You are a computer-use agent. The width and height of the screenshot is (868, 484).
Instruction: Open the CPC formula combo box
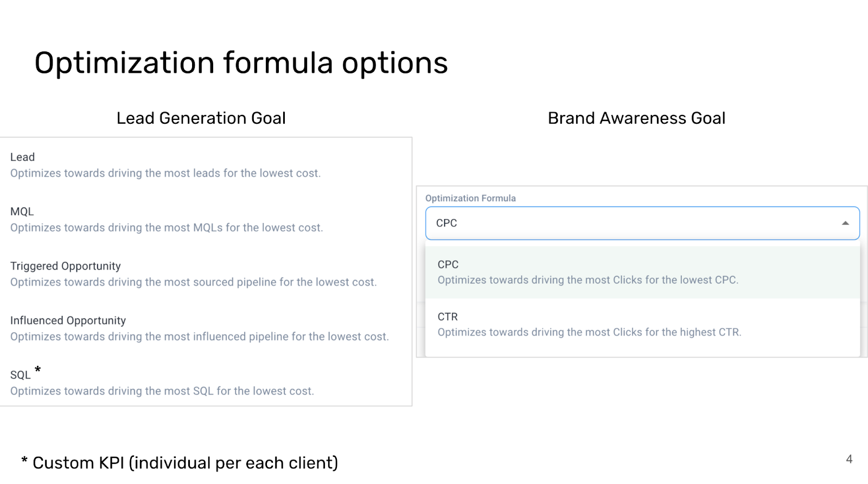tap(642, 223)
